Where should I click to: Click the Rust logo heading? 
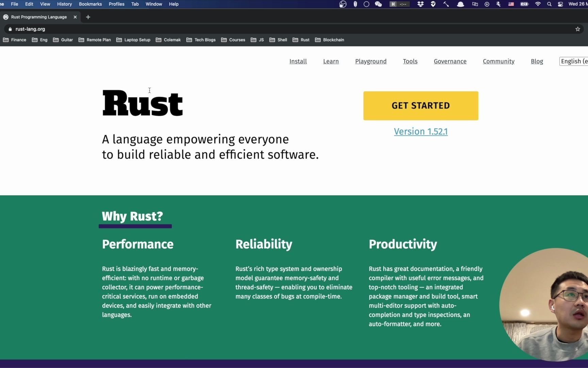(143, 103)
